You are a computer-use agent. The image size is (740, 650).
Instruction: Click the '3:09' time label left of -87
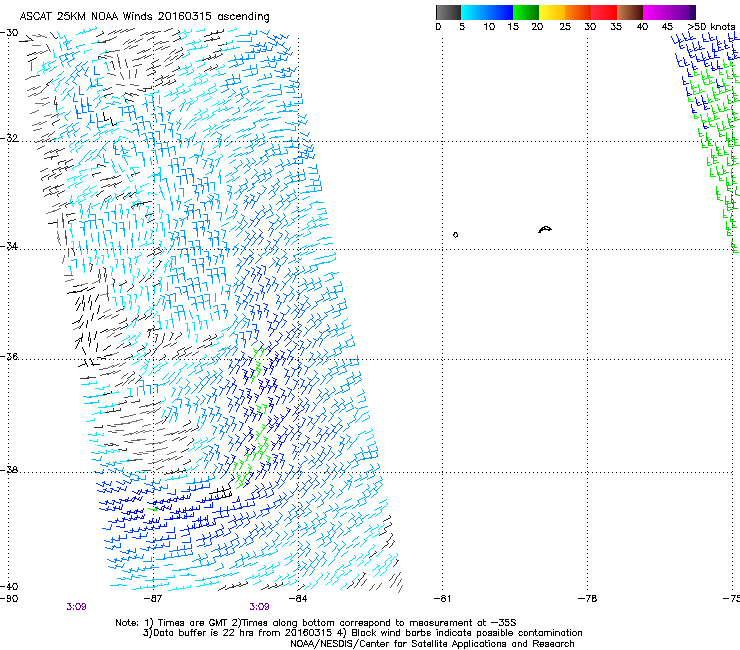(x=76, y=607)
